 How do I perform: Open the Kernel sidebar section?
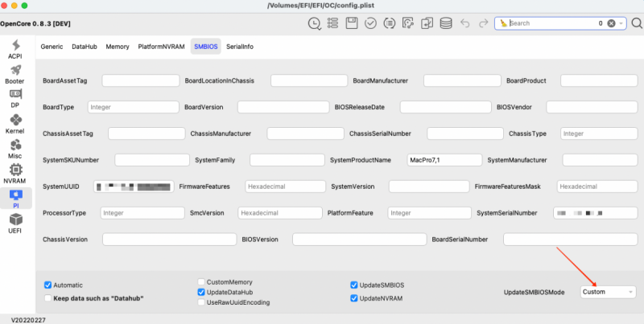click(14, 125)
